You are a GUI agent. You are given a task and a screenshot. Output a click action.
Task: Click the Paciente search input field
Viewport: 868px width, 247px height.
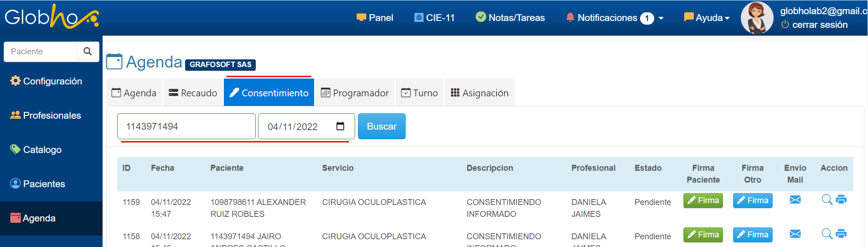click(40, 52)
